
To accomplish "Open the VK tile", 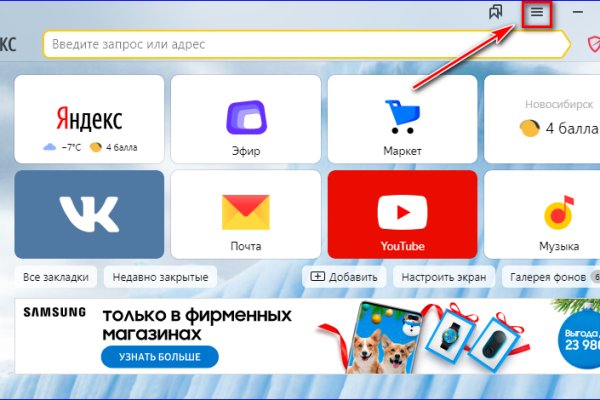I will pos(90,214).
